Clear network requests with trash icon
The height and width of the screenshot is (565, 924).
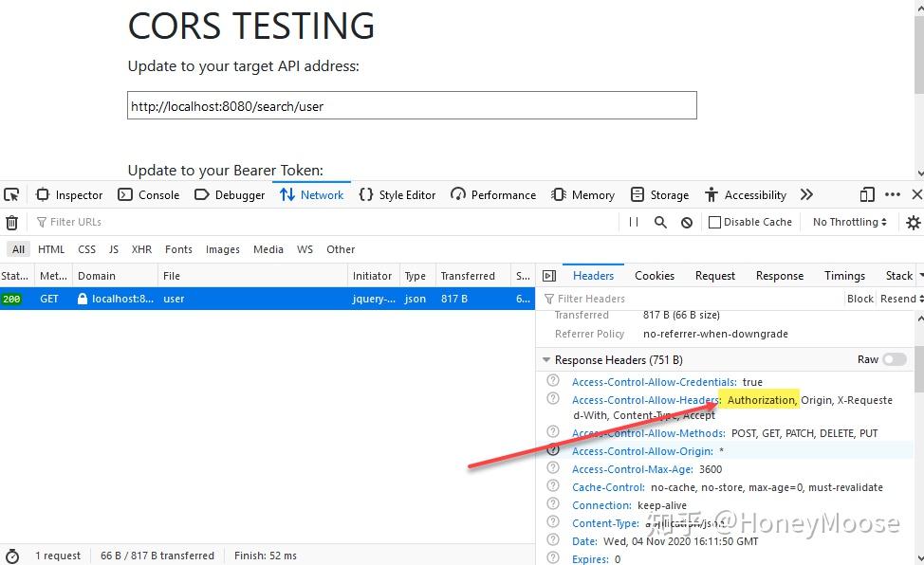click(x=12, y=221)
